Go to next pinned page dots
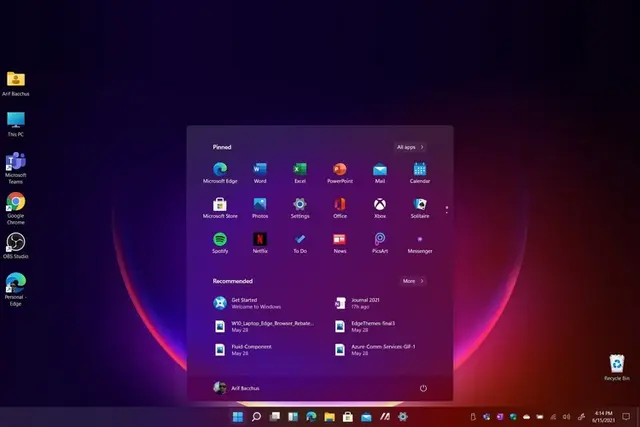Screen dimensions: 640x427 pyautogui.click(x=447, y=210)
